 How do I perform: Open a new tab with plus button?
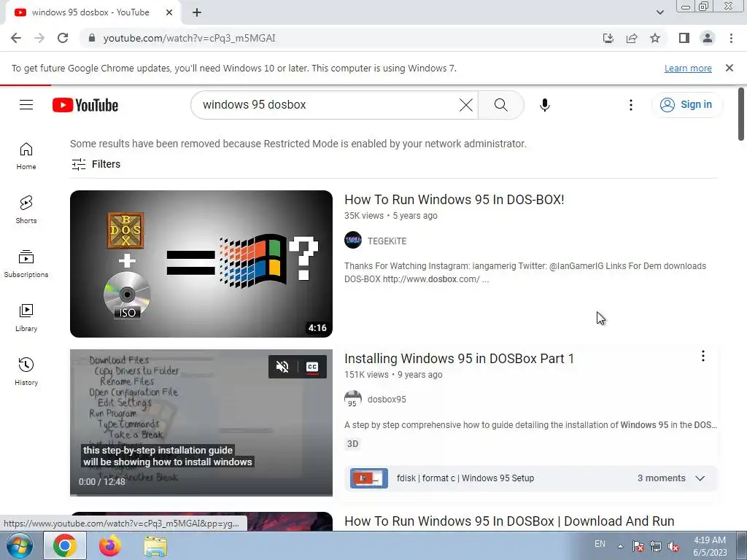click(197, 12)
